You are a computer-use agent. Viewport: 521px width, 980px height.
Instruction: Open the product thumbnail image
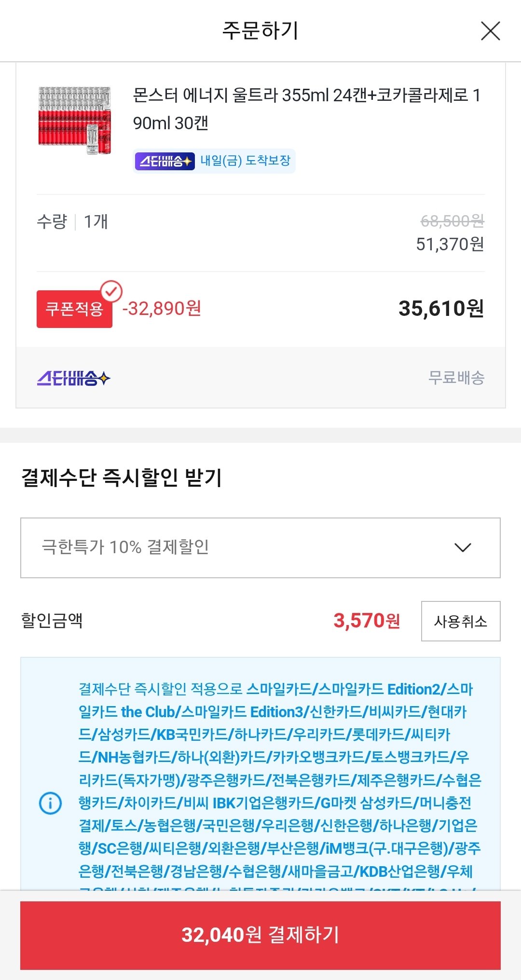click(75, 121)
